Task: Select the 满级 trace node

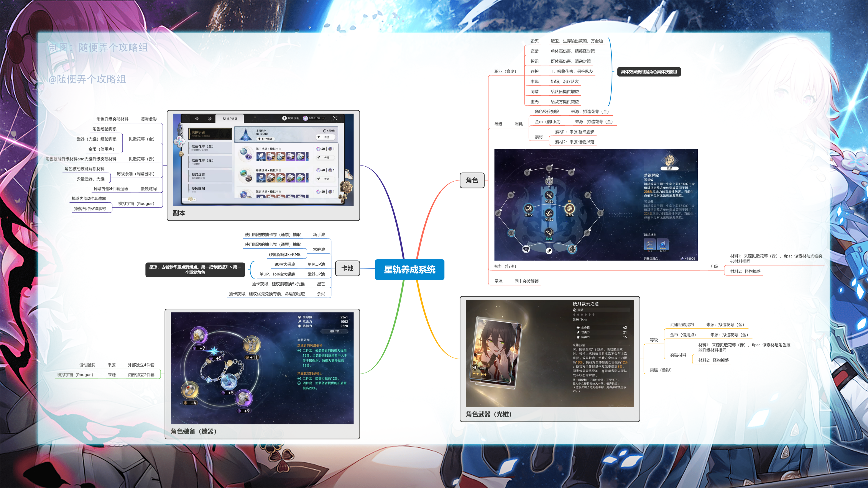Action: tap(549, 233)
